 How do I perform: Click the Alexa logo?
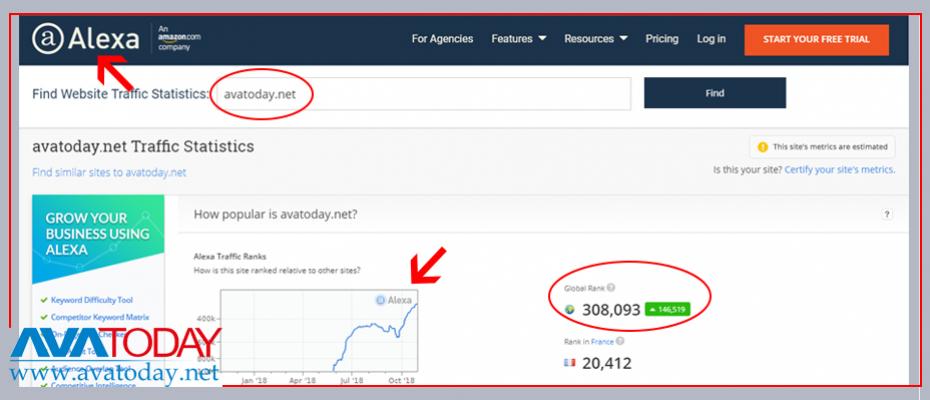[86, 39]
